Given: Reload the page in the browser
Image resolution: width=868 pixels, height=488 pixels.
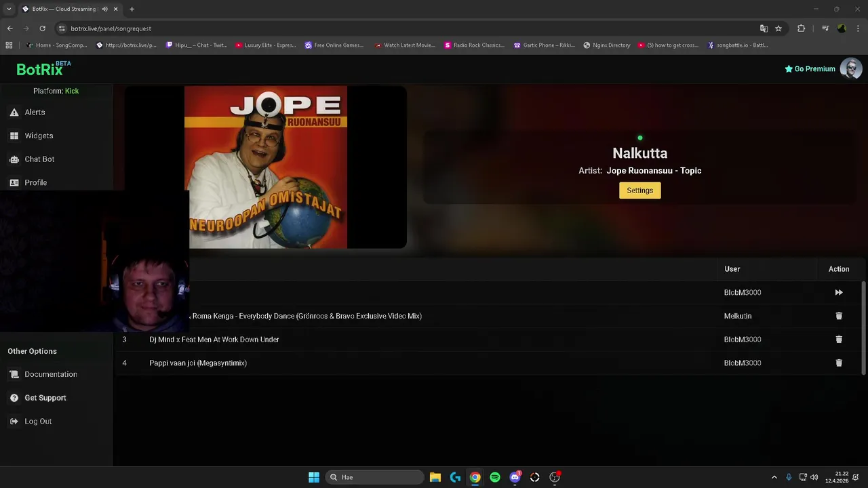Looking at the screenshot, I should click(42, 28).
